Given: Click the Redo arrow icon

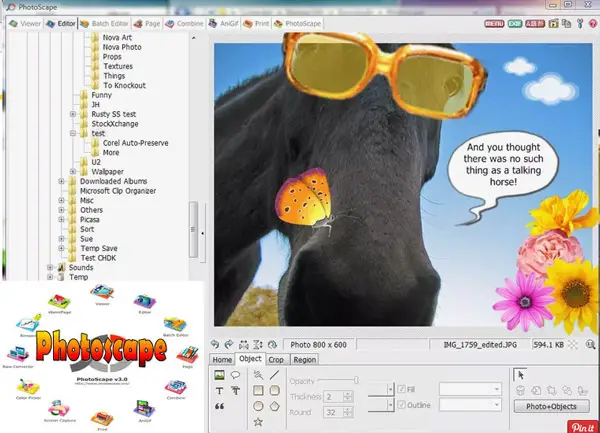Looking at the screenshot, I should point(229,344).
